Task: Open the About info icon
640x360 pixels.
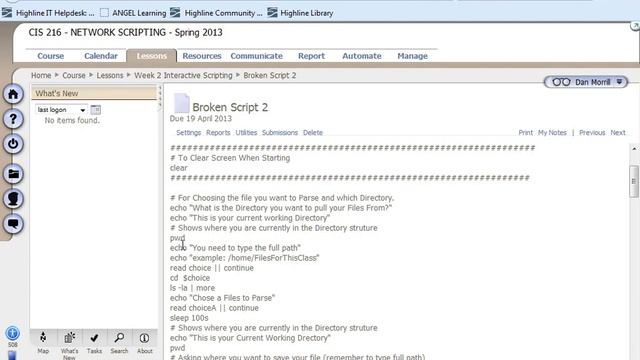Action: point(144,342)
